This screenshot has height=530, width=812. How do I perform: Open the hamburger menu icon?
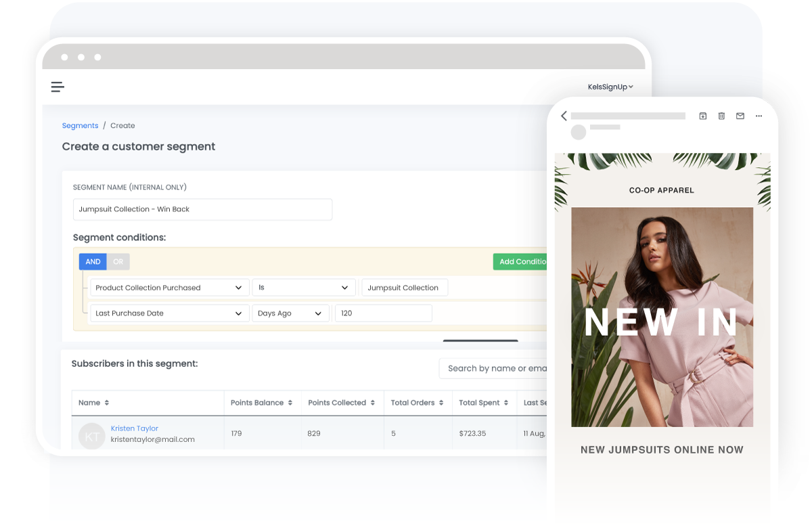58,87
